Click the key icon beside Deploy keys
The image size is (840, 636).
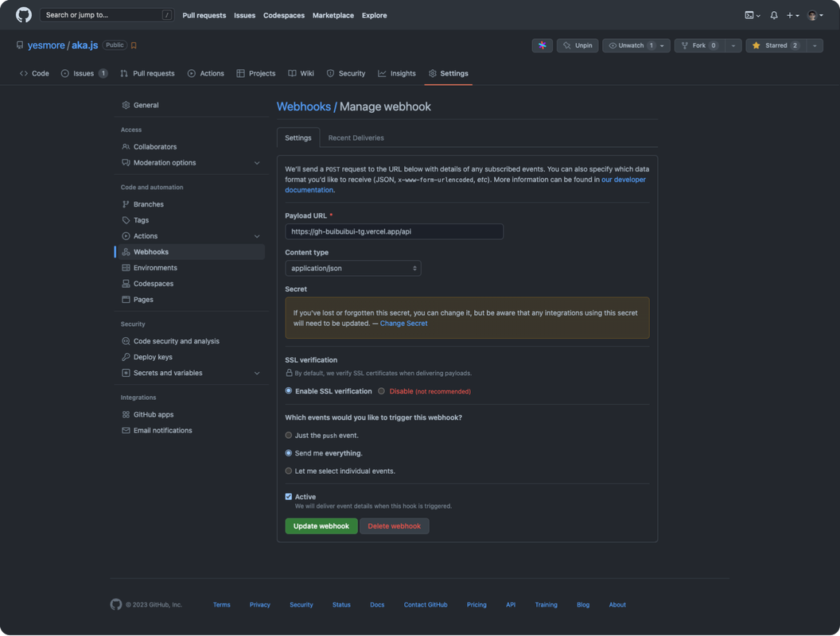click(126, 357)
